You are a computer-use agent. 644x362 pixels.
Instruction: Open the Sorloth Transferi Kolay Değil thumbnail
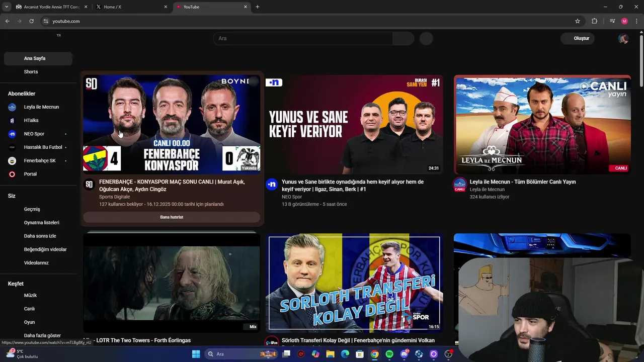354,283
